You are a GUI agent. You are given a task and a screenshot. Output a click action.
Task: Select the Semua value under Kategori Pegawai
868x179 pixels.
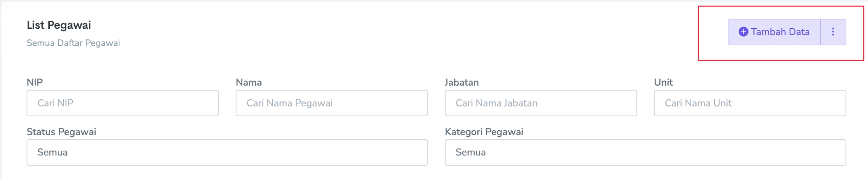click(x=471, y=152)
